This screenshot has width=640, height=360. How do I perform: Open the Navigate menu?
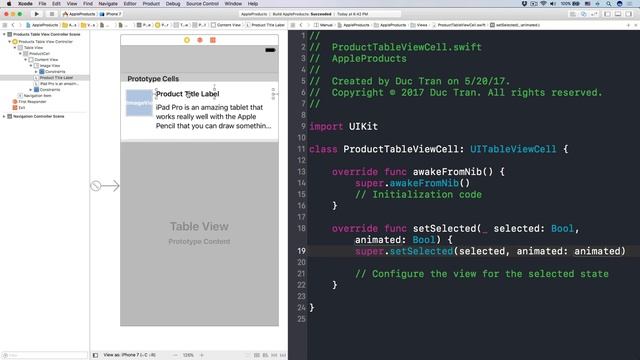click(108, 4)
